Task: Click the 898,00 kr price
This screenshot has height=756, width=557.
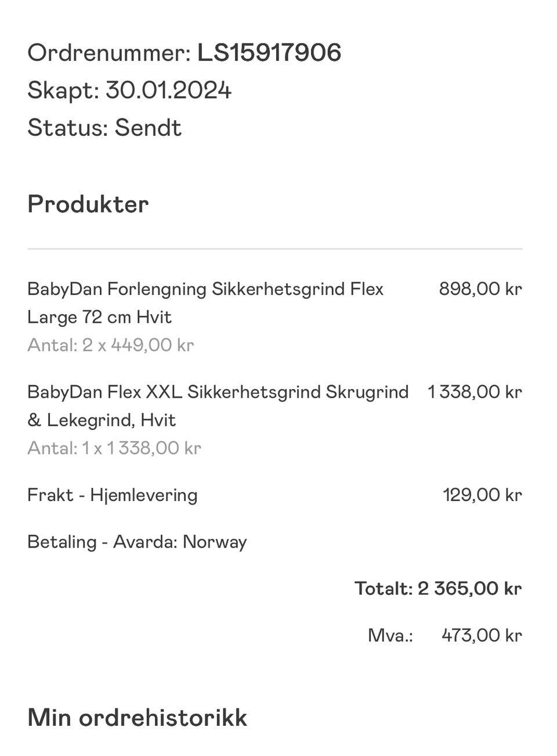Action: [x=480, y=289]
